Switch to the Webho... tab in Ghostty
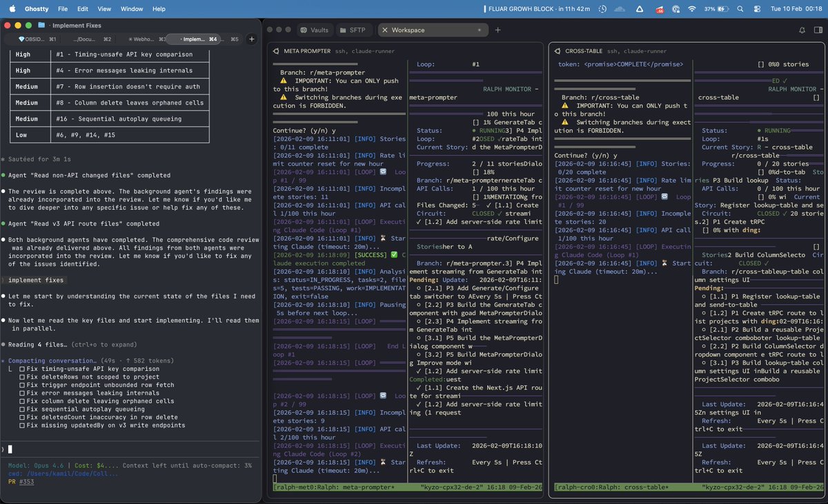This screenshot has width=828, height=504. pos(141,39)
